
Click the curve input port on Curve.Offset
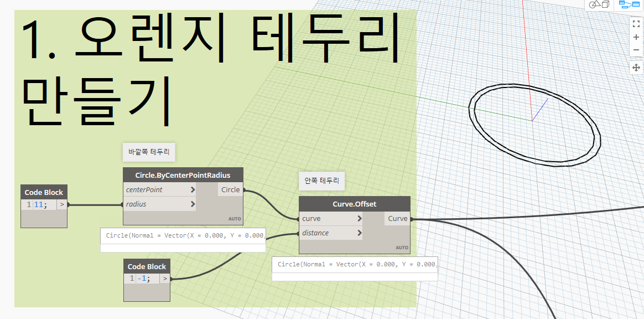[331, 218]
